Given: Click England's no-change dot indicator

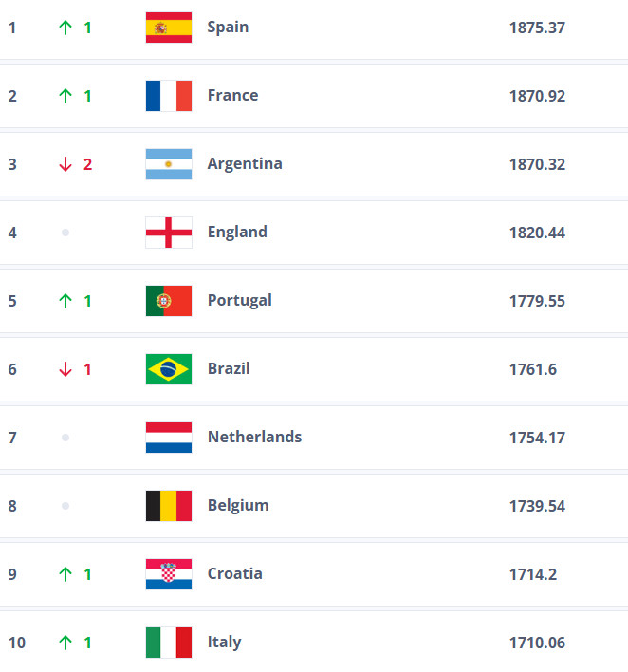Looking at the screenshot, I should (65, 233).
